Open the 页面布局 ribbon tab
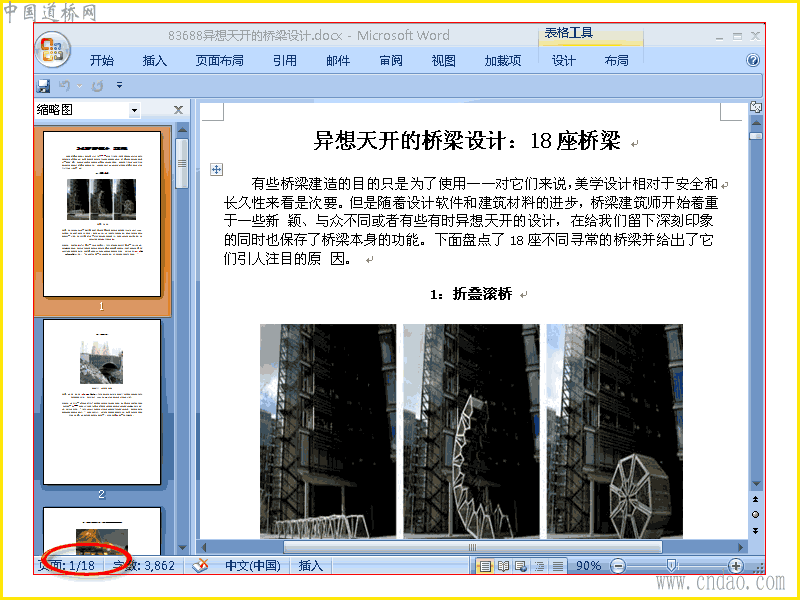 [x=219, y=60]
